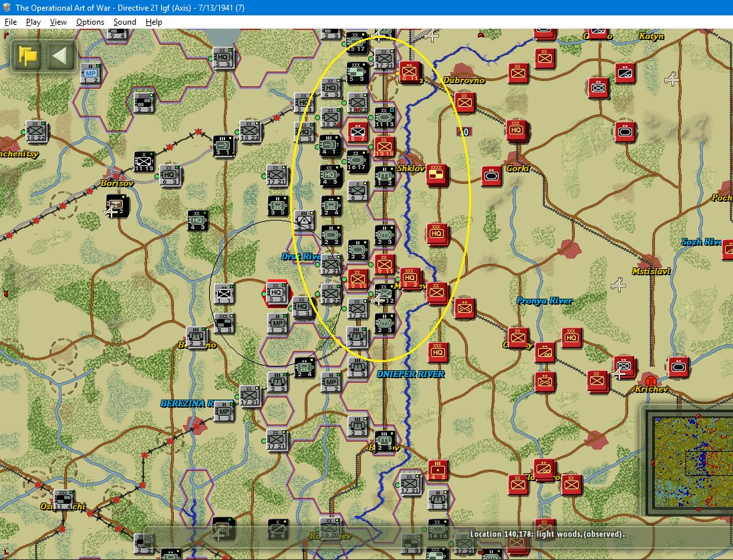733x560 pixels.
Task: Click the airfield icon south of Katyn
Action: point(672,80)
